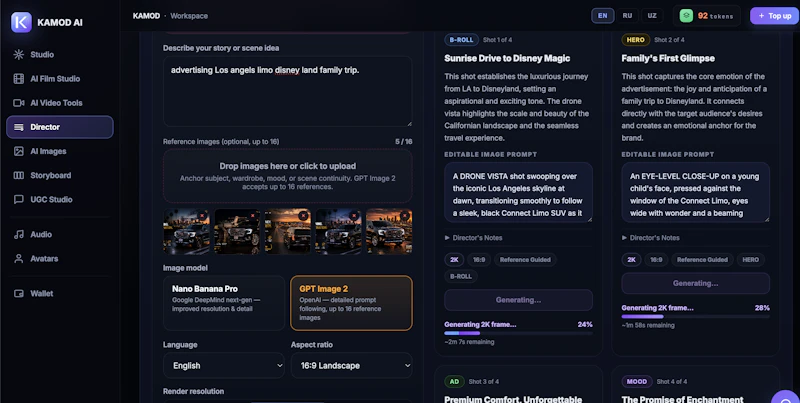The height and width of the screenshot is (403, 800).
Task: Click the UGC Studio chat icon
Action: click(19, 199)
